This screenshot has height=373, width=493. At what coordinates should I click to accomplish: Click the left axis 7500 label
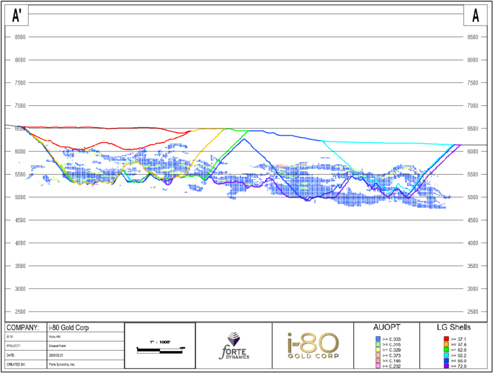point(20,83)
